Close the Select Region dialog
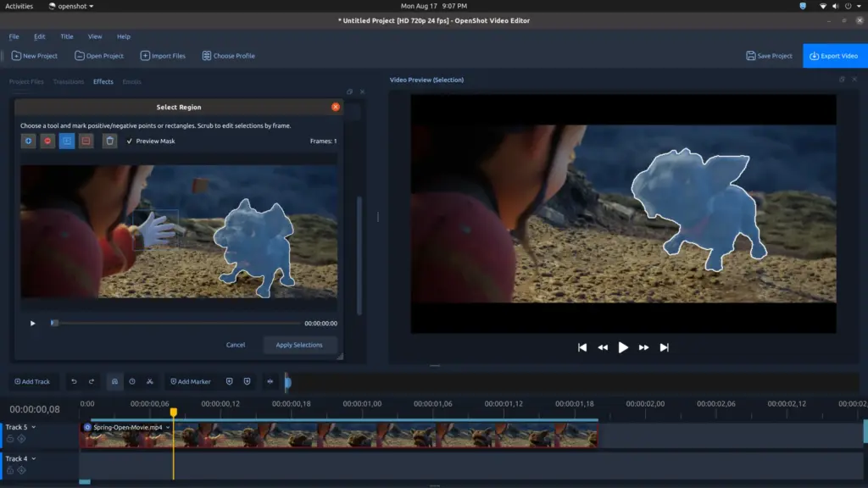This screenshot has width=868, height=488. tap(336, 107)
